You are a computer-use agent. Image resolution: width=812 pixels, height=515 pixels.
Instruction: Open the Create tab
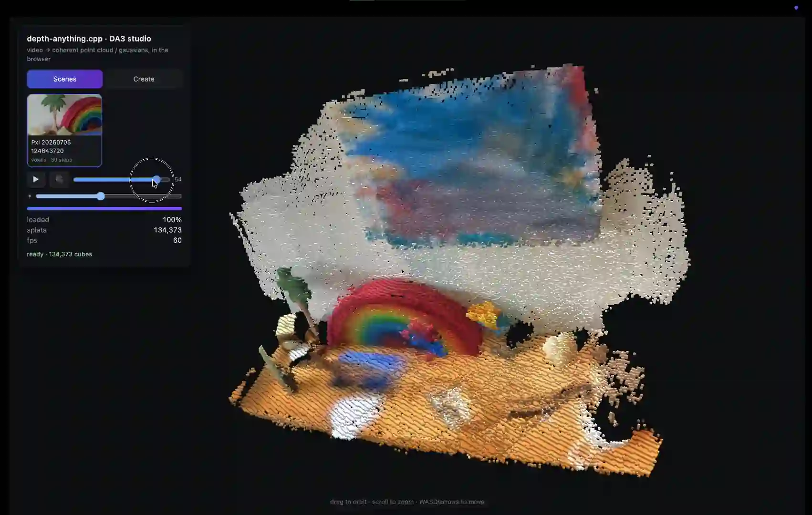[x=144, y=79]
